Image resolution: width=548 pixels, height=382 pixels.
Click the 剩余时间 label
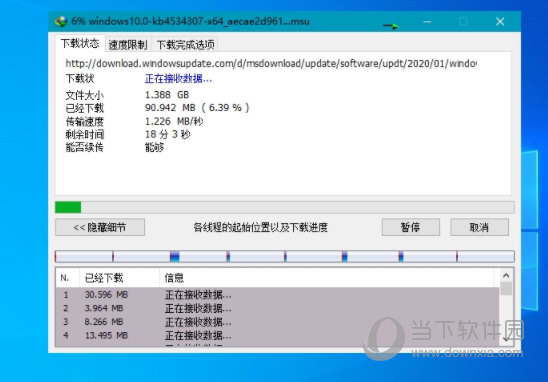tap(85, 135)
